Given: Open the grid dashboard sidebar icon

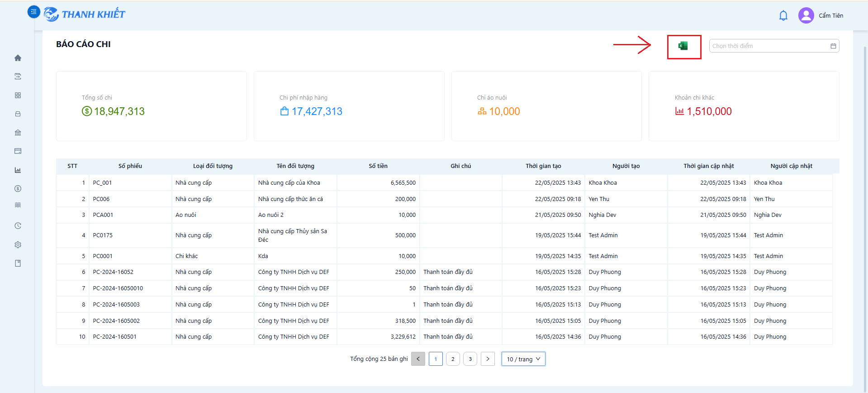Looking at the screenshot, I should [x=18, y=96].
